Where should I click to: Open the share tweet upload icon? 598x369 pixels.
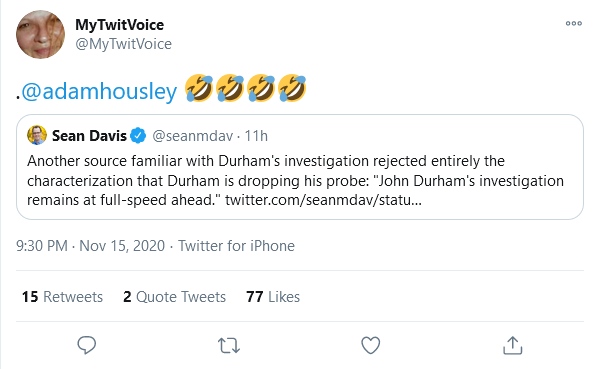[513, 345]
